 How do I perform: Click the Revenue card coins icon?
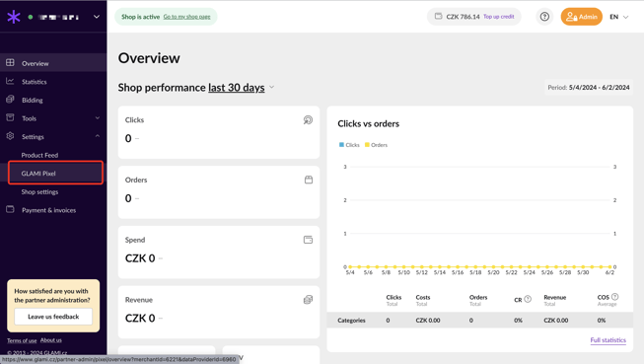click(308, 300)
